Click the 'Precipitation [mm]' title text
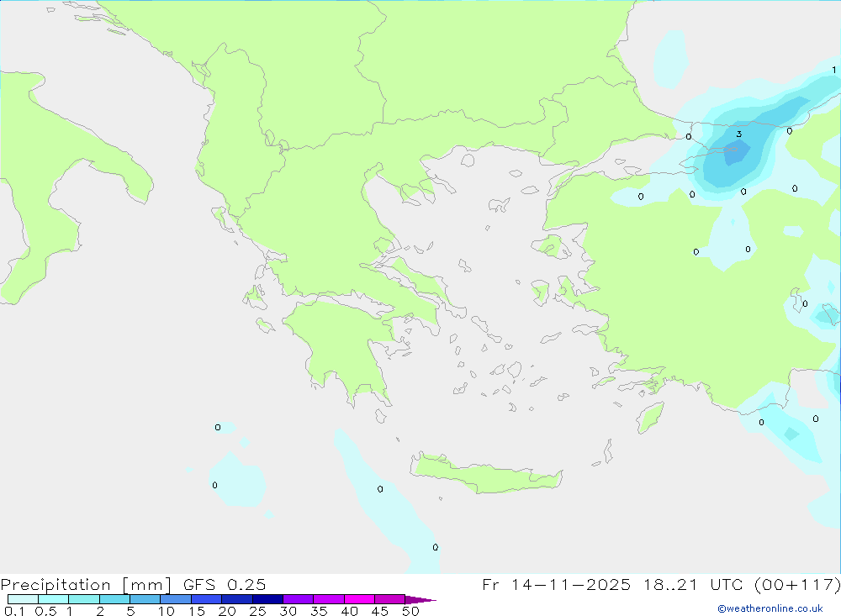 click(x=86, y=585)
